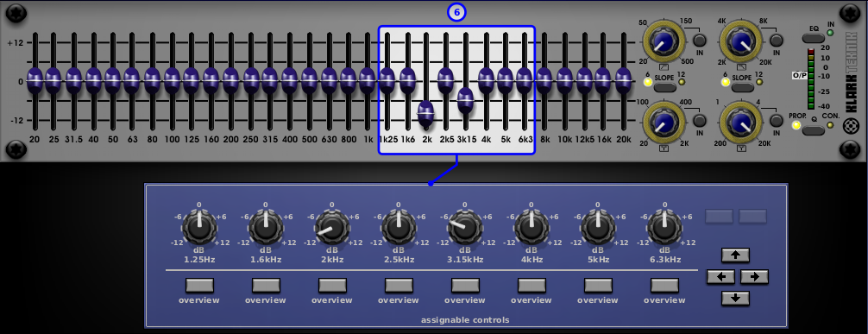Toggle the Q Prop/Con switch
The image size is (868, 334).
coord(813,130)
